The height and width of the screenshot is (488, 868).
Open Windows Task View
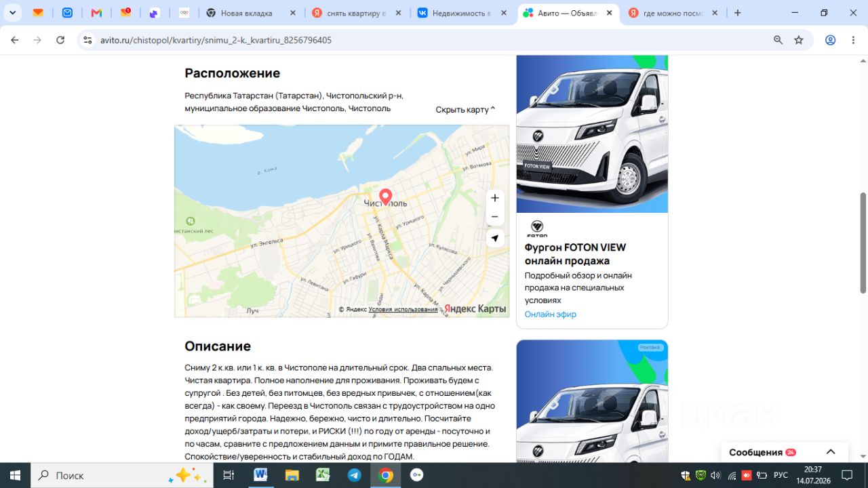pos(229,475)
